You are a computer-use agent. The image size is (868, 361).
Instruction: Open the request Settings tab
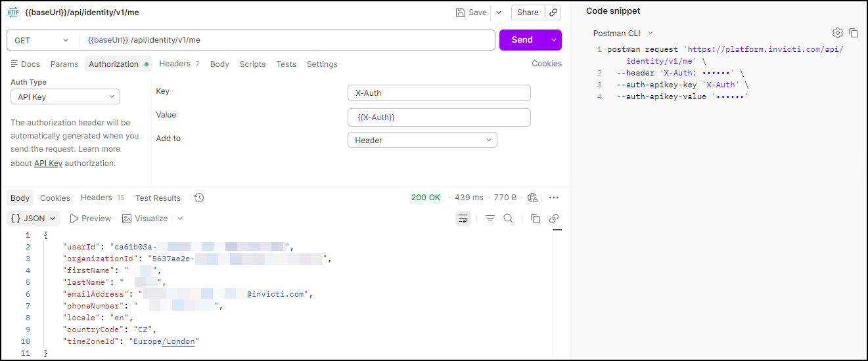click(322, 64)
